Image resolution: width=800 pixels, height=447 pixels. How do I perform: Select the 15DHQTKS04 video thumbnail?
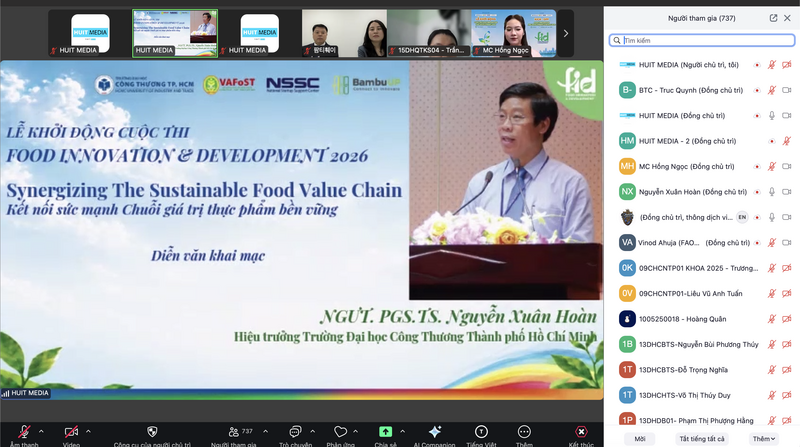tap(429, 33)
